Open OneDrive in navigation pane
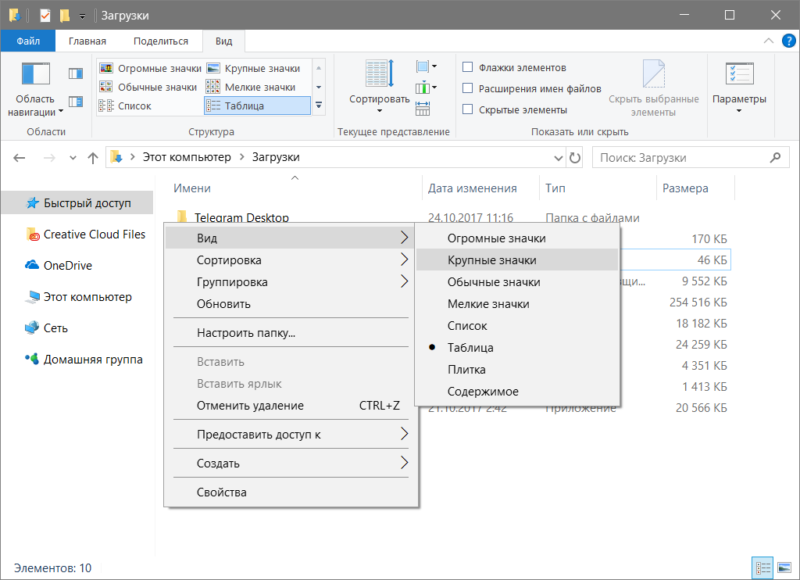800x580 pixels. (x=59, y=265)
